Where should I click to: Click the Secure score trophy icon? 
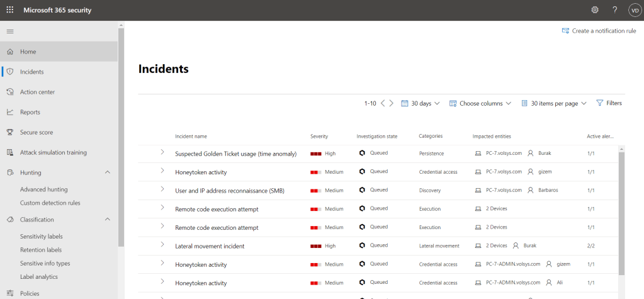[9, 132]
